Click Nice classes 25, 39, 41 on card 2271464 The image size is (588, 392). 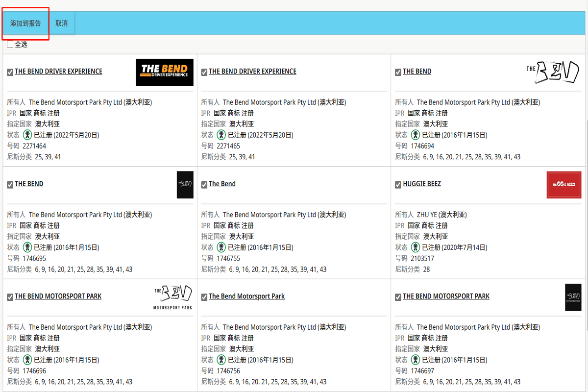click(48, 157)
